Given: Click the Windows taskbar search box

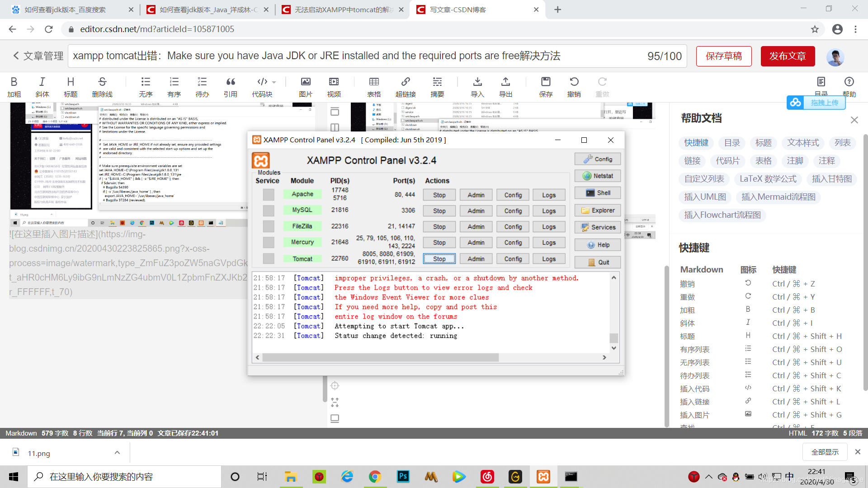Looking at the screenshot, I should pyautogui.click(x=125, y=477).
